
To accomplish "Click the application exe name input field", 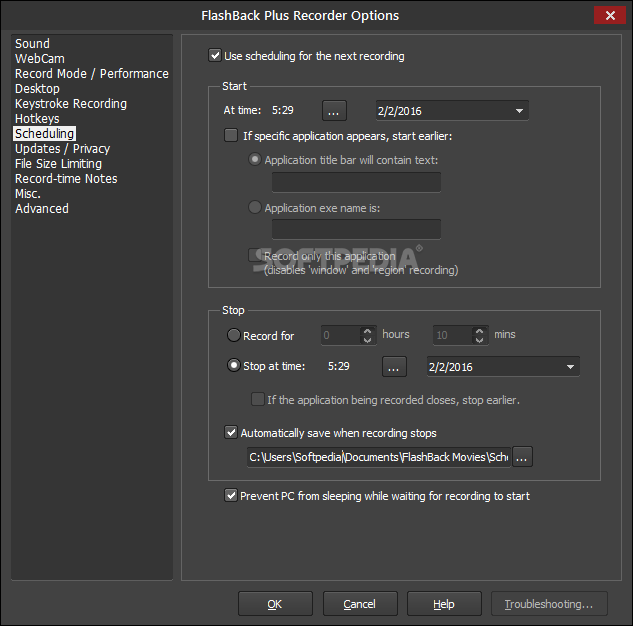I will coord(356,229).
